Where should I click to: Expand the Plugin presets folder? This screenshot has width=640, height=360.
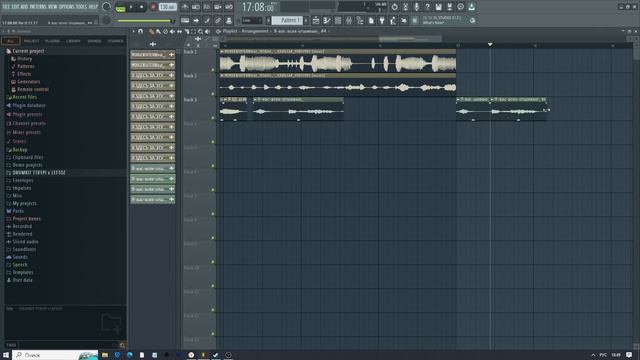[x=24, y=114]
